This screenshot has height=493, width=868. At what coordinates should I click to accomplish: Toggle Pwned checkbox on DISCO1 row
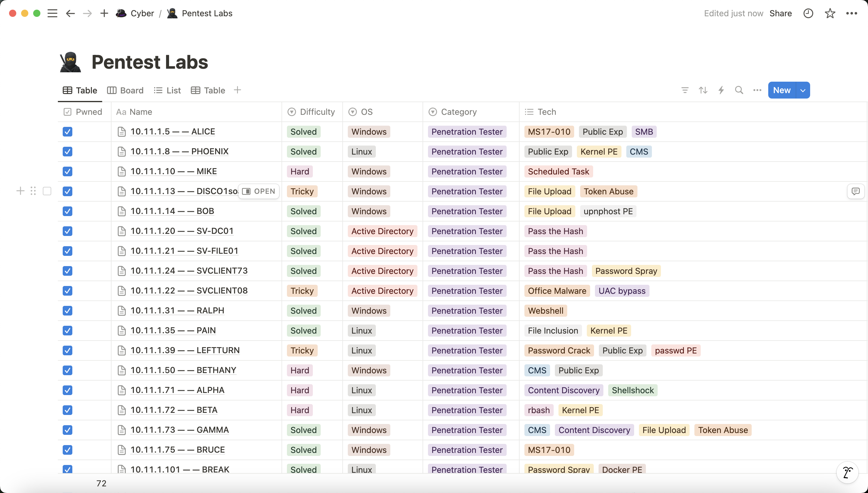pyautogui.click(x=68, y=191)
